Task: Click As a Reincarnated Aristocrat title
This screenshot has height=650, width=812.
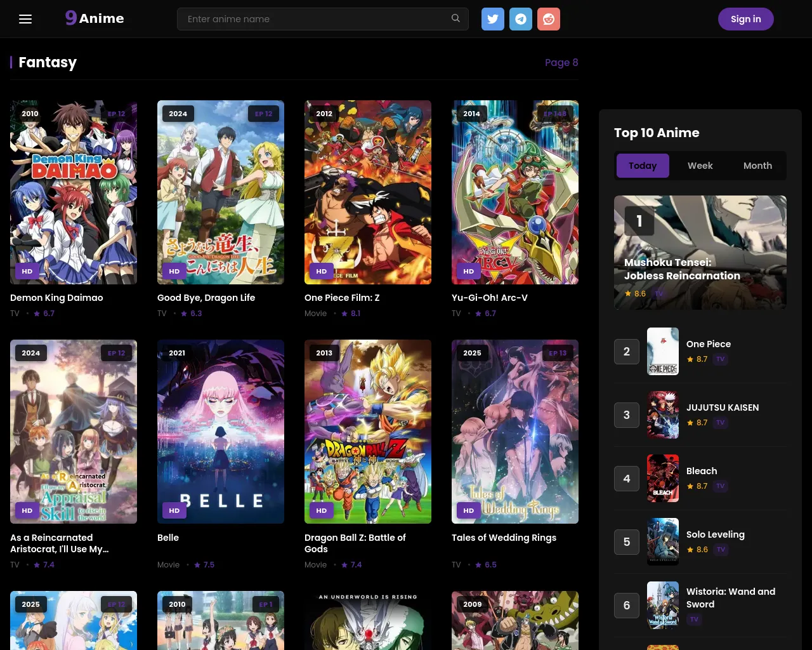Action: pos(60,543)
